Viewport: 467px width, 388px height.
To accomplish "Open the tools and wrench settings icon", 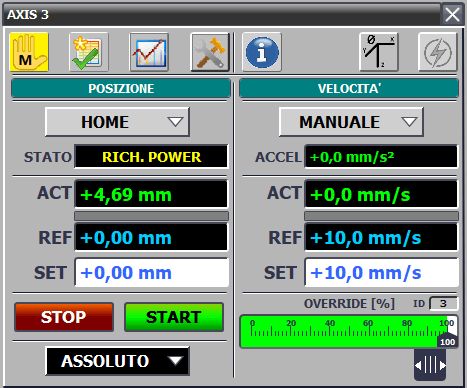I will click(x=210, y=52).
